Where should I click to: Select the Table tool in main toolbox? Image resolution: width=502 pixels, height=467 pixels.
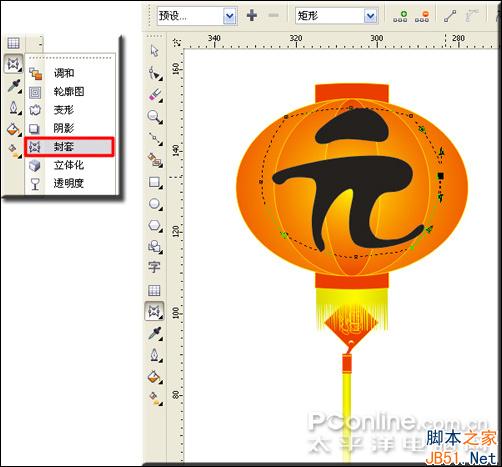point(154,290)
